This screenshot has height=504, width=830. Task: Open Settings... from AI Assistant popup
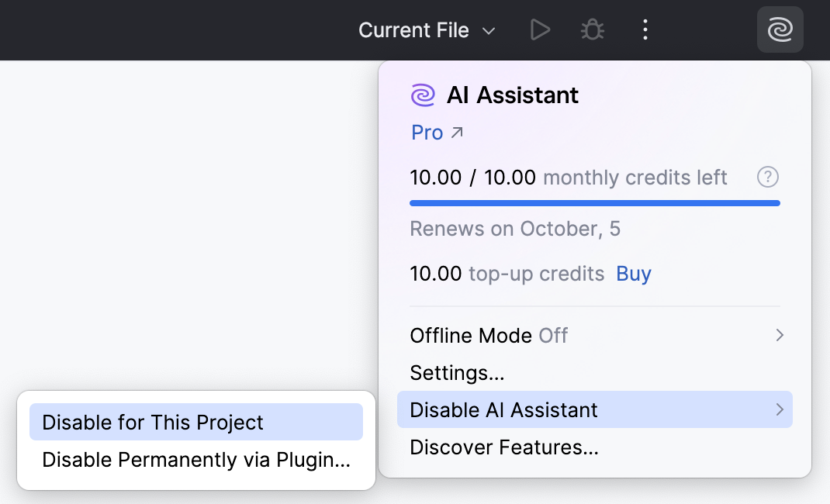[594, 373]
